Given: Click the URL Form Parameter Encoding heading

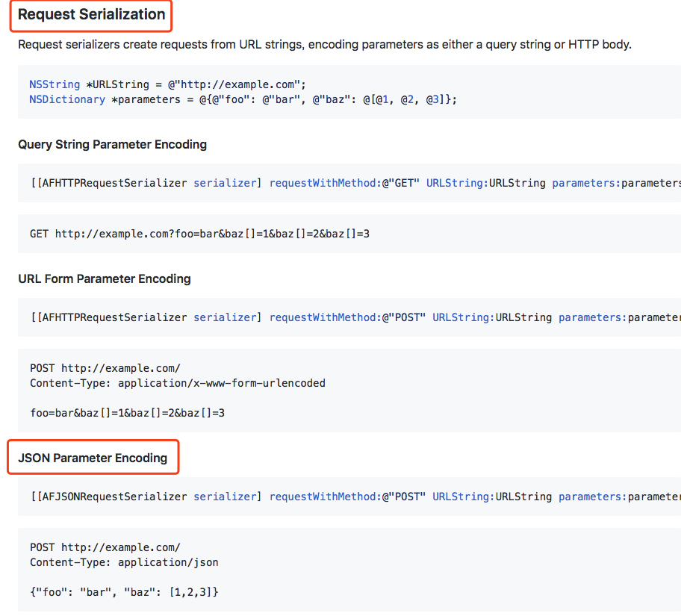Looking at the screenshot, I should point(105,279).
